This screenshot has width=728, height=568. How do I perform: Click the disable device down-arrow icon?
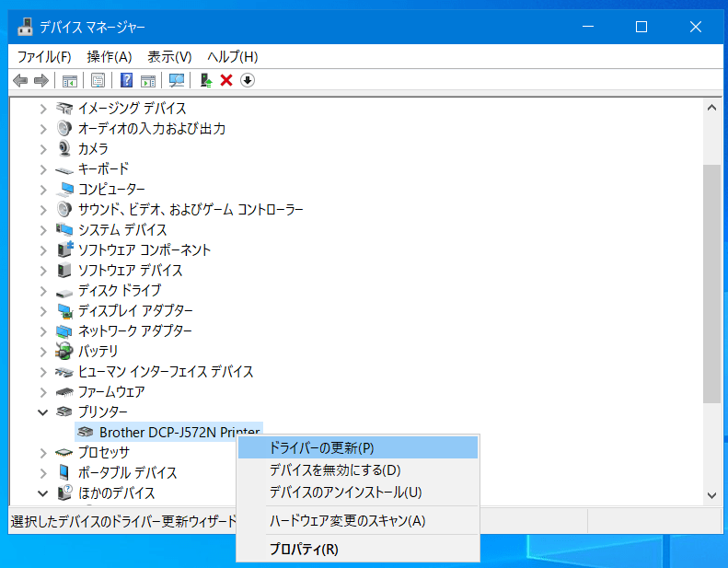[x=248, y=81]
